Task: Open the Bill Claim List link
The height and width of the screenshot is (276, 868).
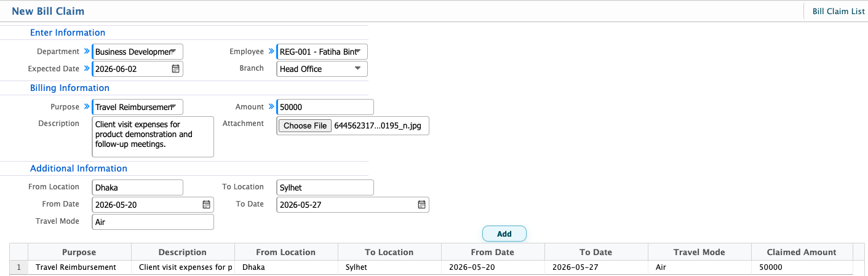Action: (838, 11)
